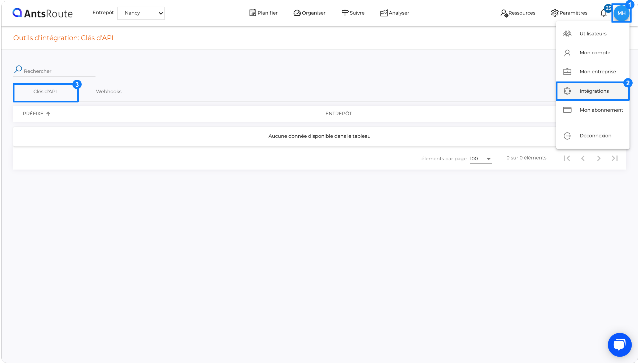Select Déconnexion to log out
The height and width of the screenshot is (364, 639).
click(593, 136)
